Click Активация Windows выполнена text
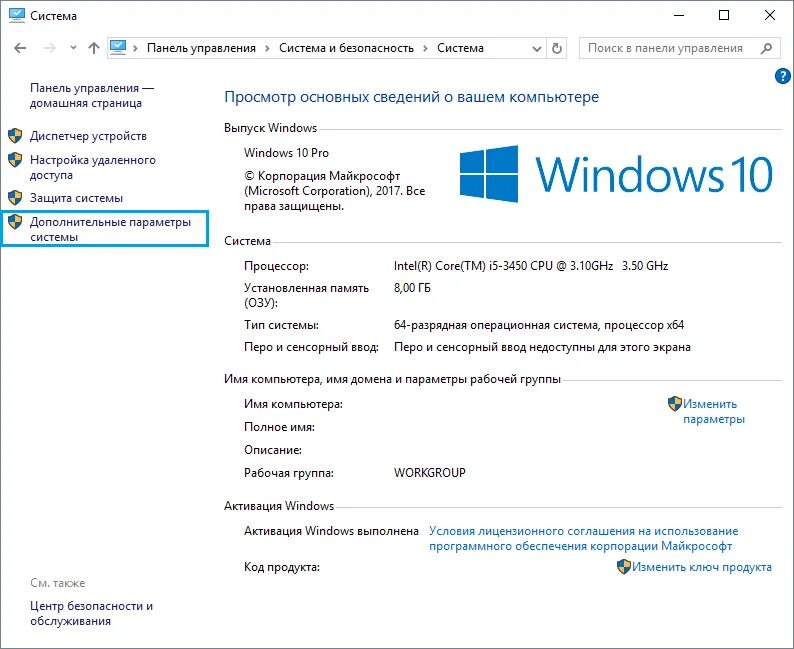This screenshot has height=649, width=794. click(x=331, y=531)
